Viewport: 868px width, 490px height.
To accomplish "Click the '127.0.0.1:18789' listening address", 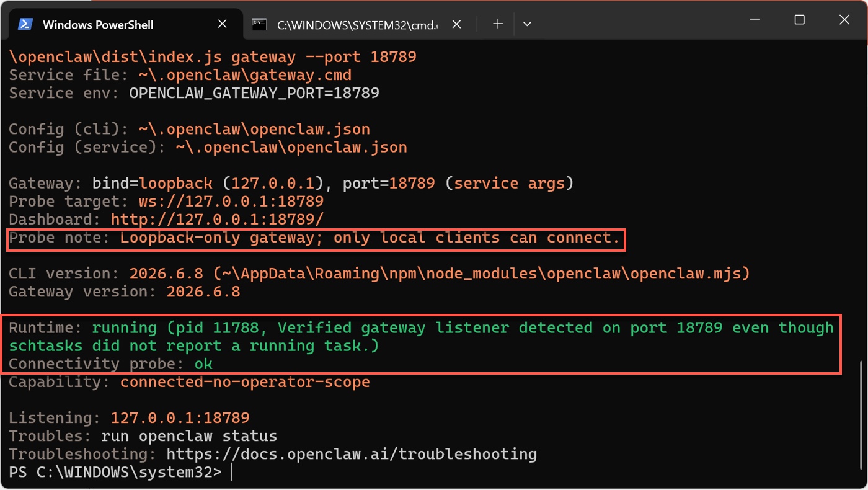I will click(x=180, y=417).
